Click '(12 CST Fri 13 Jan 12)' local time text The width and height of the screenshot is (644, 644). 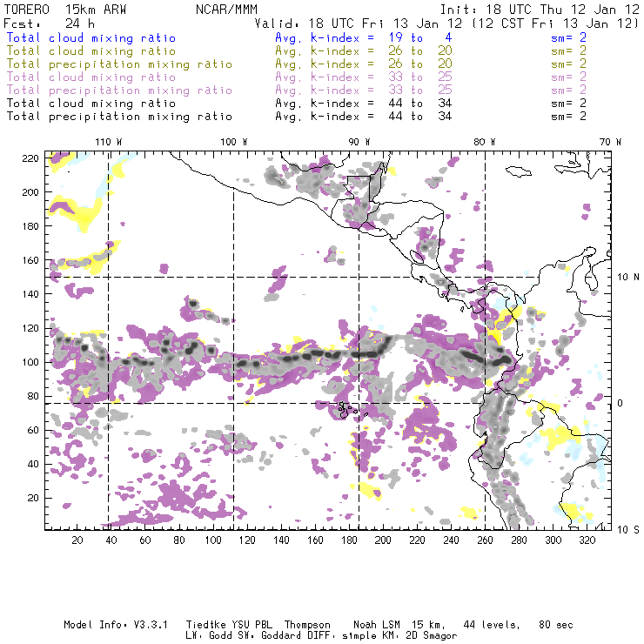pos(555,23)
